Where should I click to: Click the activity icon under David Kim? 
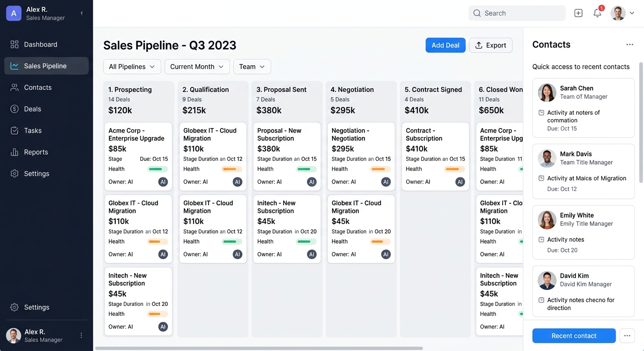541,300
